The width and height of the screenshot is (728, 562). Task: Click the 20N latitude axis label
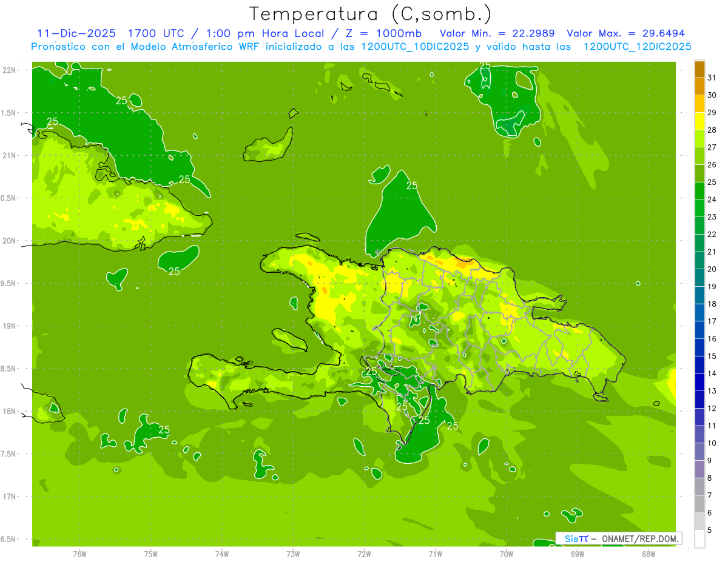[x=9, y=241]
